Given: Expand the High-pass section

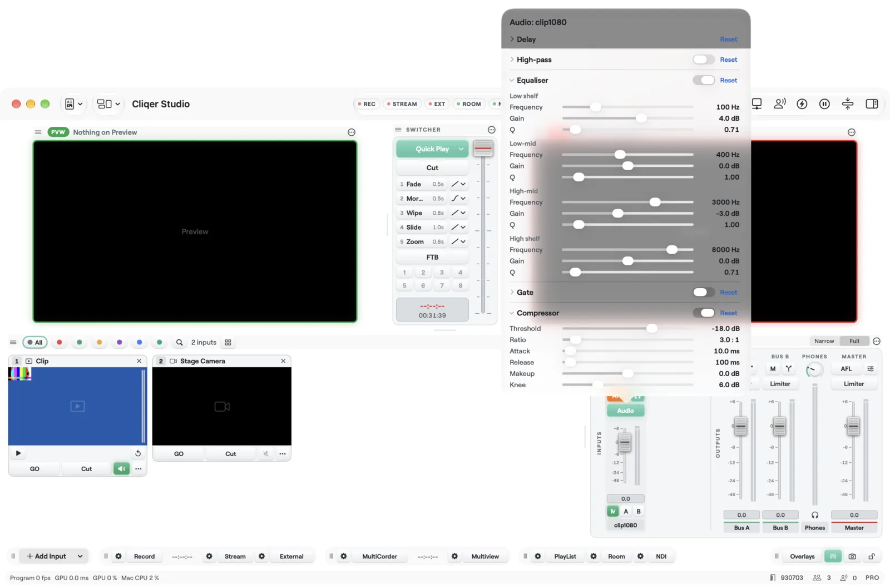Looking at the screenshot, I should tap(512, 60).
